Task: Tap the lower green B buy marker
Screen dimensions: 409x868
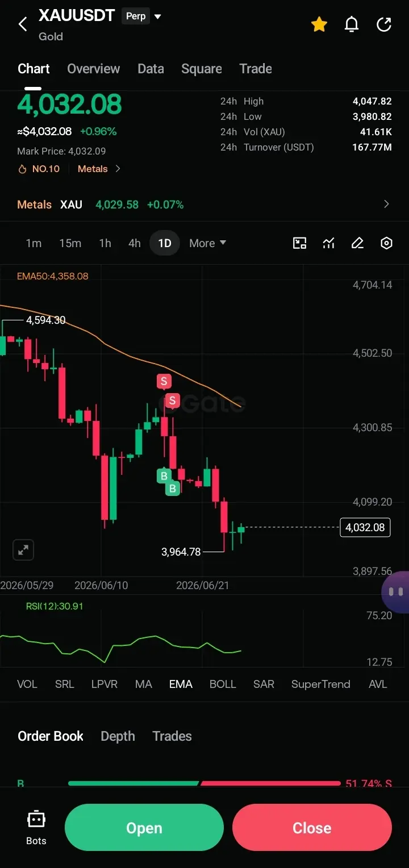Action: click(x=173, y=488)
